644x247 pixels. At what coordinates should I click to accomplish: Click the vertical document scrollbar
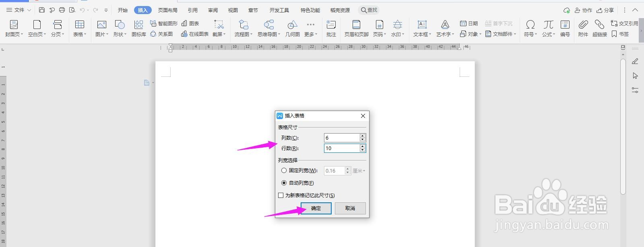click(x=623, y=126)
